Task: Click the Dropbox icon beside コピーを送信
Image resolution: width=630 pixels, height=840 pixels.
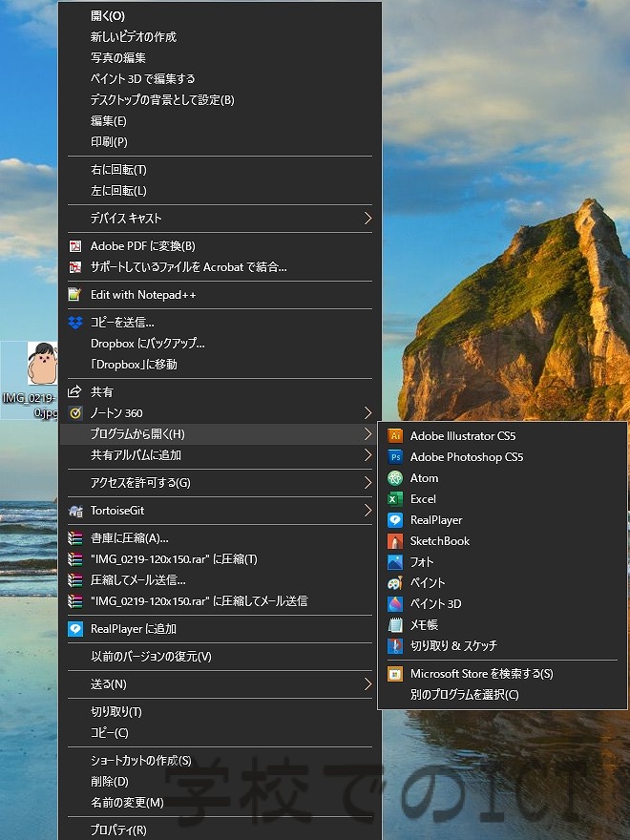Action: coord(75,323)
